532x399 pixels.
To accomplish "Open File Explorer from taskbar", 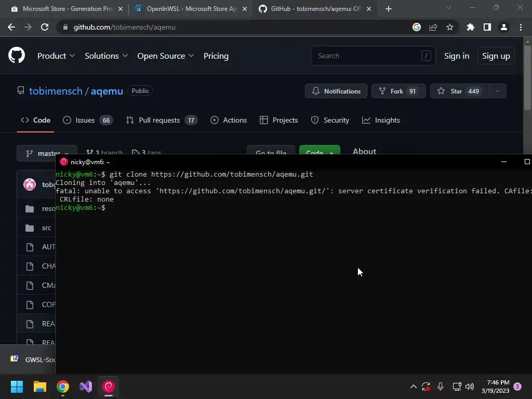I will (39, 387).
